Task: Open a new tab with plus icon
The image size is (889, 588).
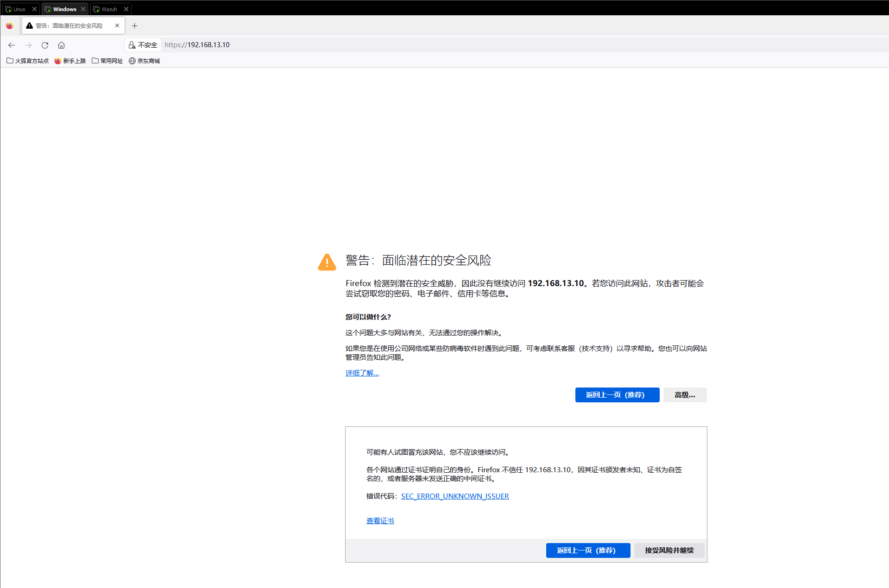Action: pos(134,26)
